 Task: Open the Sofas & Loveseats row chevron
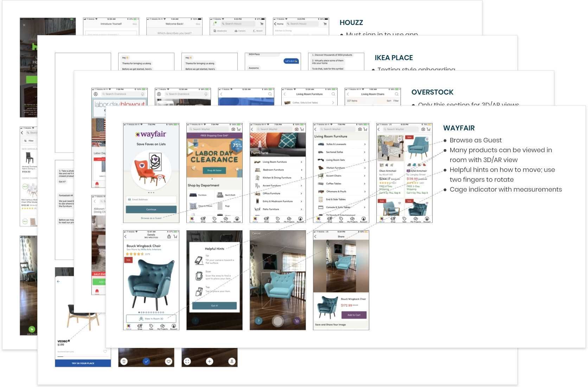click(365, 144)
